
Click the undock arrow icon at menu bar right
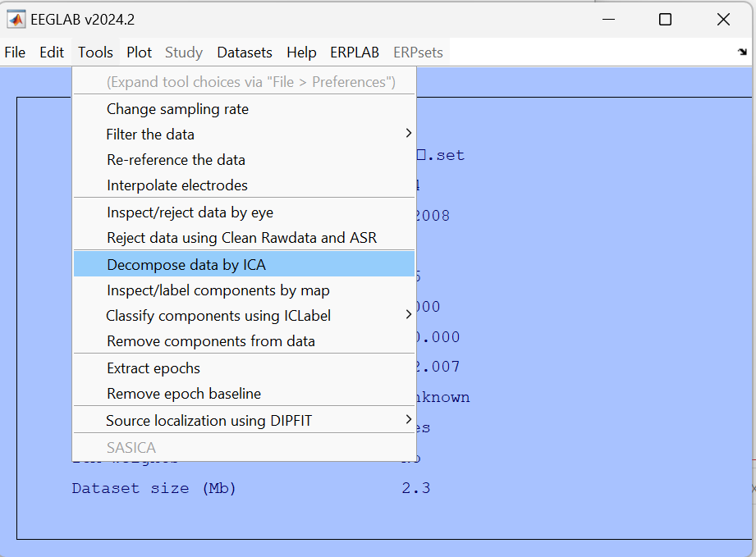point(742,52)
